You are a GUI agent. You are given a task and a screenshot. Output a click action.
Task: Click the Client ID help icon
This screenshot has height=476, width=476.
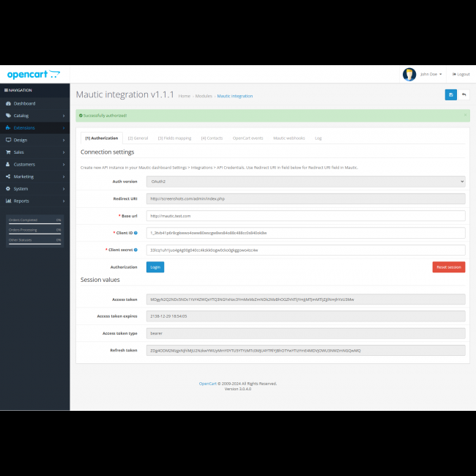tap(135, 233)
